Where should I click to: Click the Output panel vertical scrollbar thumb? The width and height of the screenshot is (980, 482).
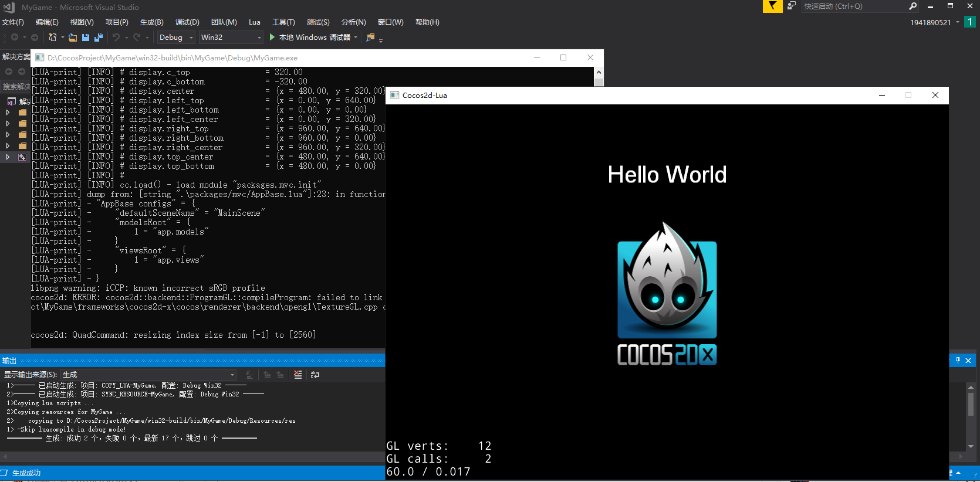coord(971,405)
